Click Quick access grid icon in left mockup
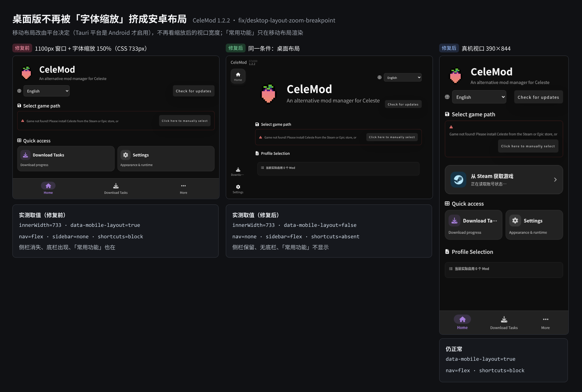 (x=19, y=141)
